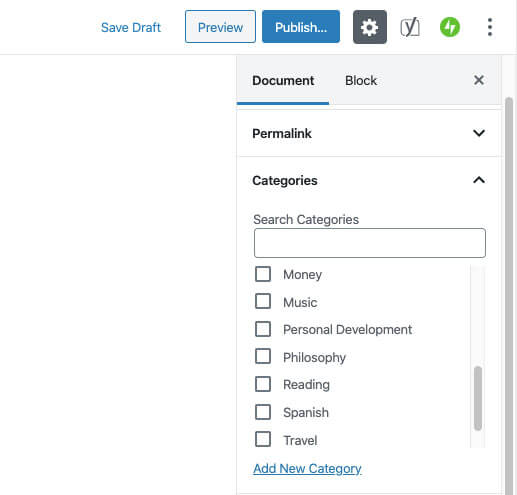The width and height of the screenshot is (517, 495).
Task: Click the Publish button
Action: [301, 27]
